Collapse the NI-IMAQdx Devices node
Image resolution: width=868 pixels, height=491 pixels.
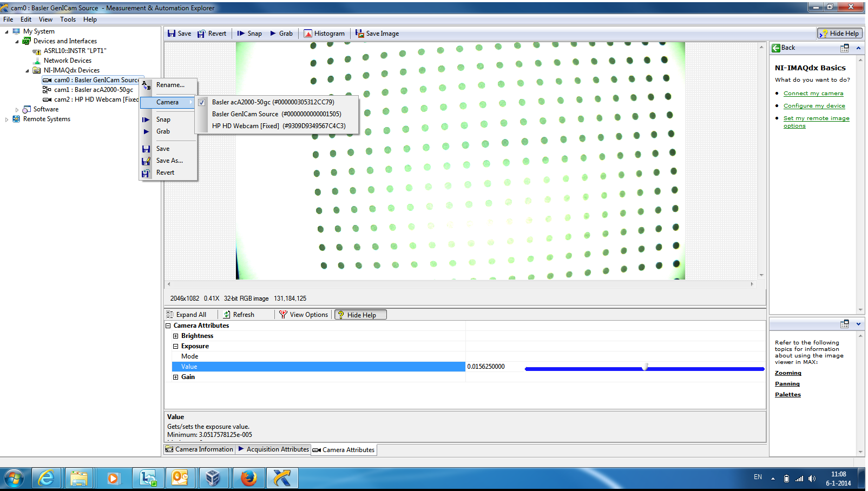27,70
